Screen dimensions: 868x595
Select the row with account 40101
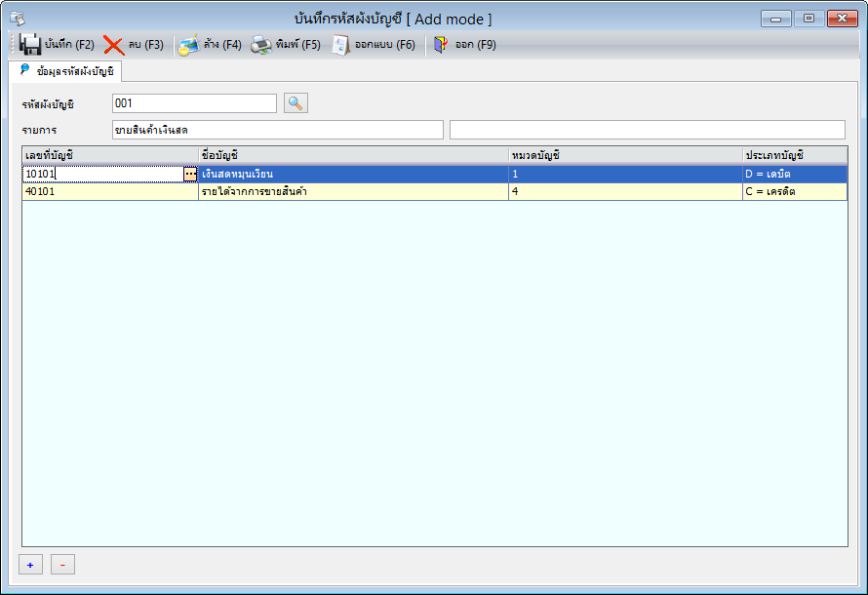(x=435, y=191)
